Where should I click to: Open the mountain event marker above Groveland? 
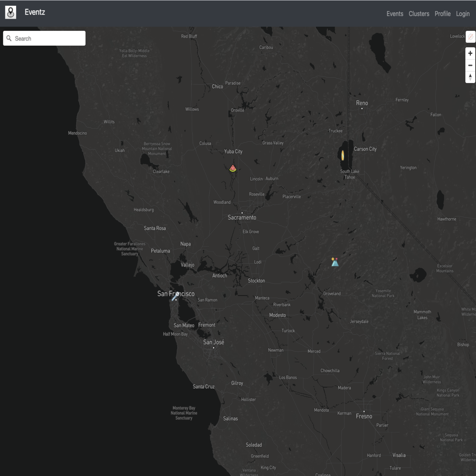(335, 262)
